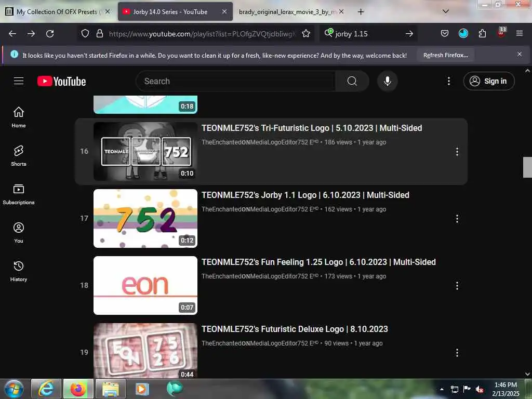Close My Collection Of OFX Presets tab
Image resolution: width=532 pixels, height=399 pixels.
108,11
